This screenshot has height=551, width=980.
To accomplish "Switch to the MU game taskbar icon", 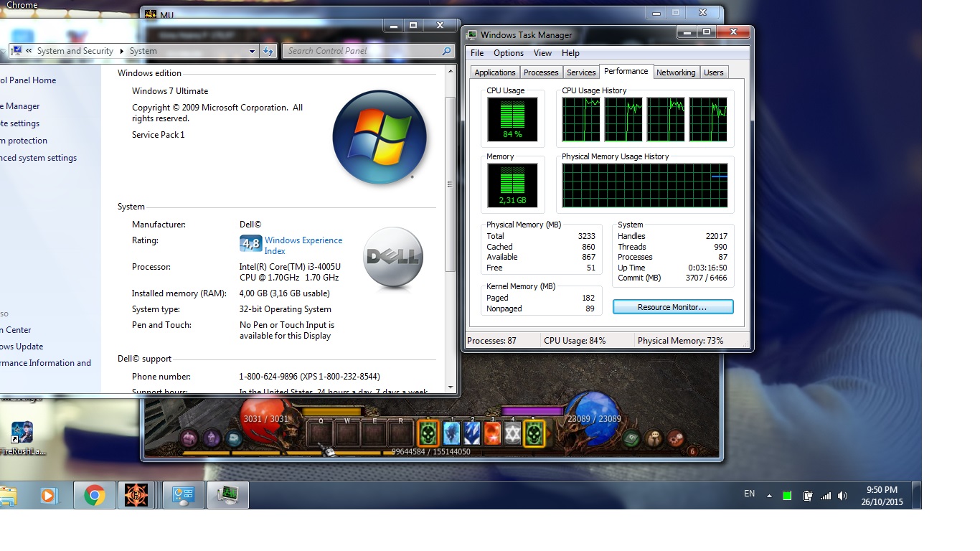I will point(136,495).
